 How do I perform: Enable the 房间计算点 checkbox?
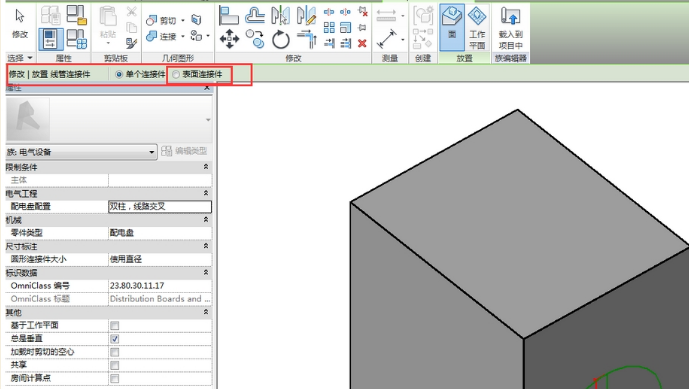(115, 378)
